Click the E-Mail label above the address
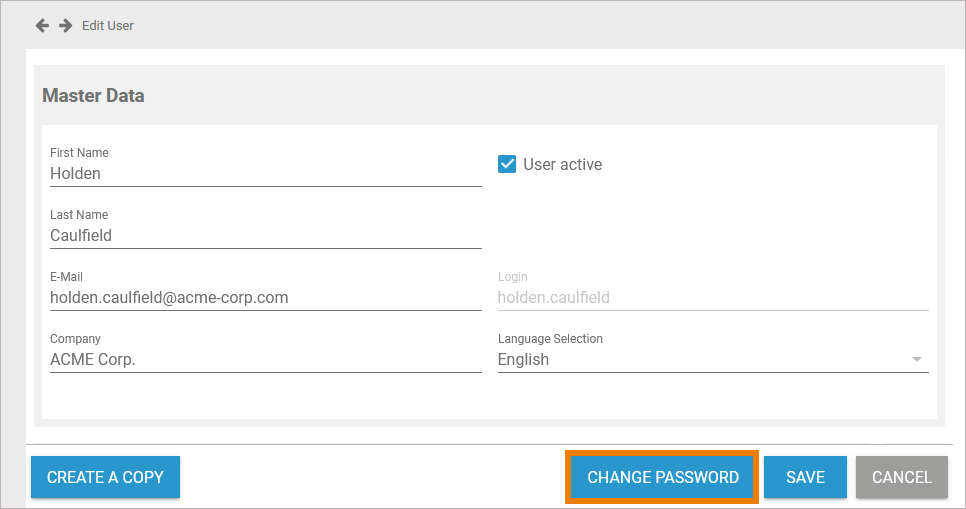 coord(66,277)
